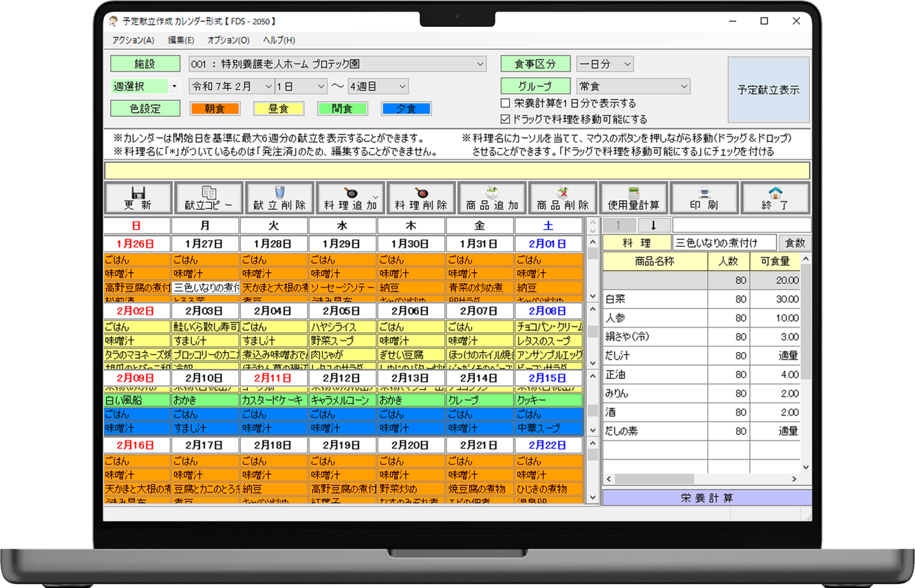Open the 編集 menu

pyautogui.click(x=182, y=40)
